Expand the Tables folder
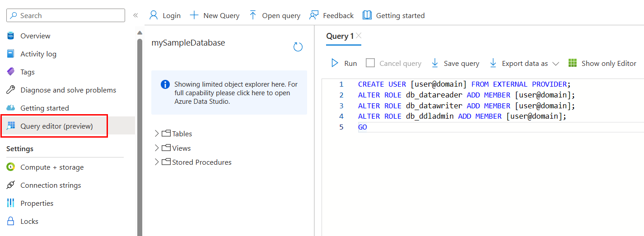 [x=157, y=134]
